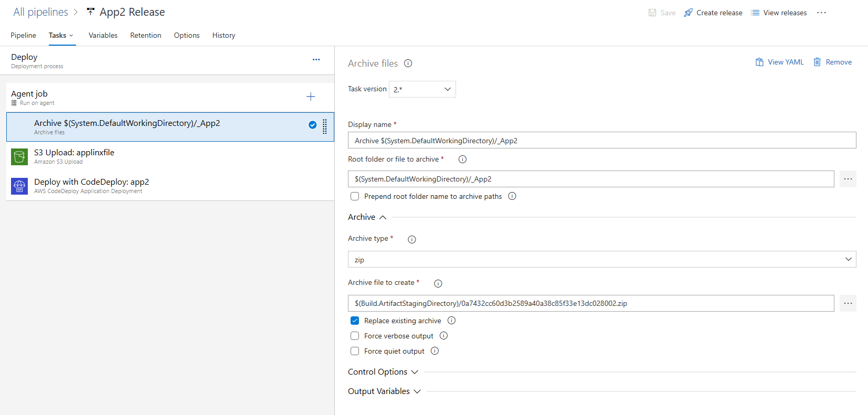This screenshot has height=415, width=868.
Task: Click the blue checkmark on Archive task
Action: pyautogui.click(x=312, y=125)
